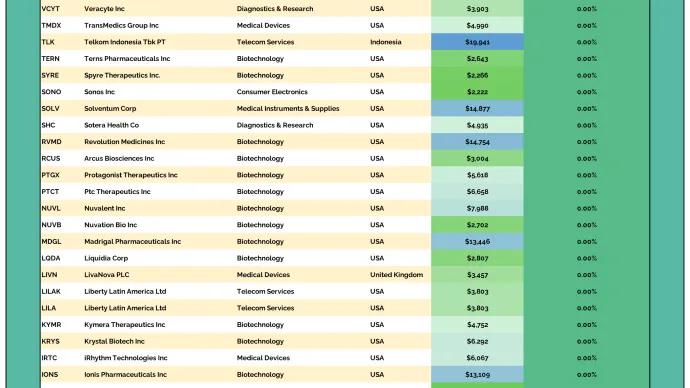Select Arcus Biosciences Inc name

click(x=119, y=158)
